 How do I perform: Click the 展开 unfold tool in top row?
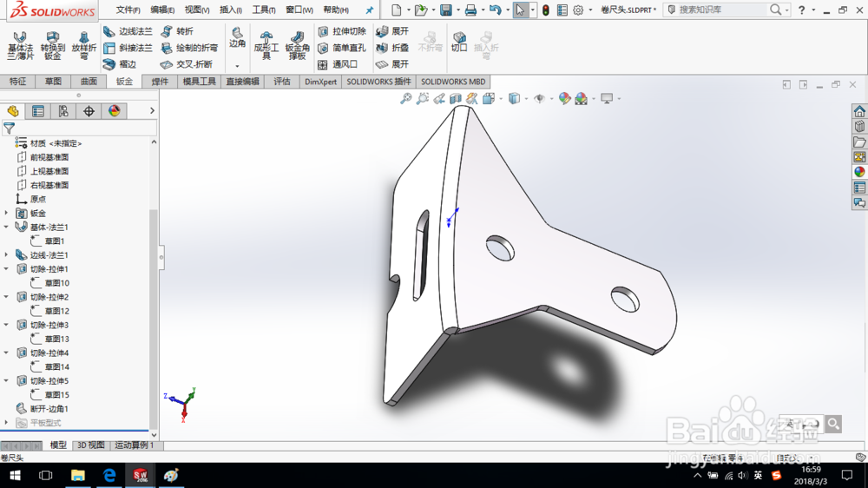pos(392,31)
